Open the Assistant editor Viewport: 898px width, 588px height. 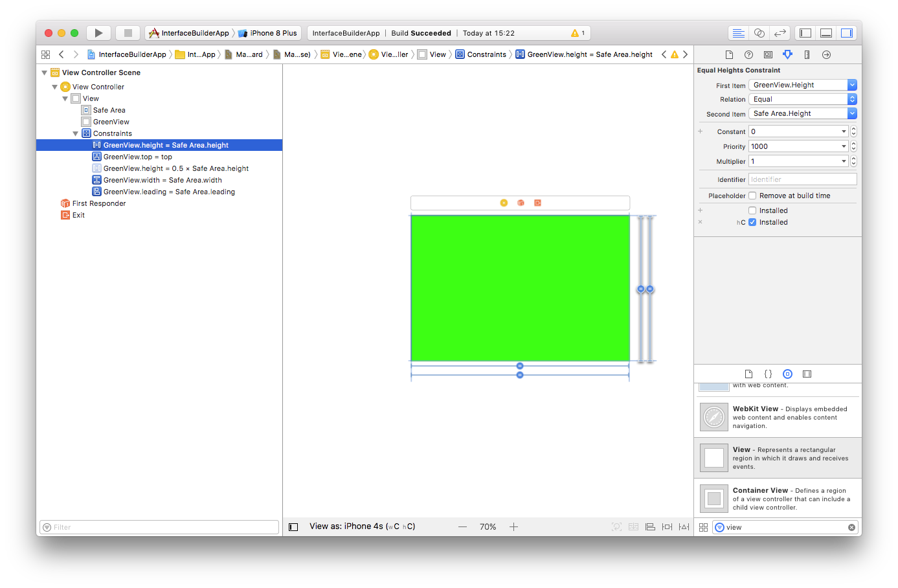tap(759, 33)
